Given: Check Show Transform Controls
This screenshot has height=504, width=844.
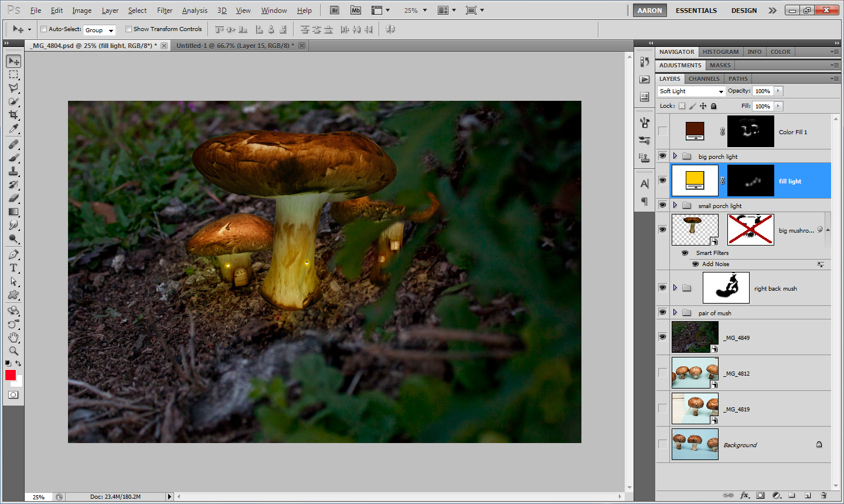Looking at the screenshot, I should tap(128, 29).
